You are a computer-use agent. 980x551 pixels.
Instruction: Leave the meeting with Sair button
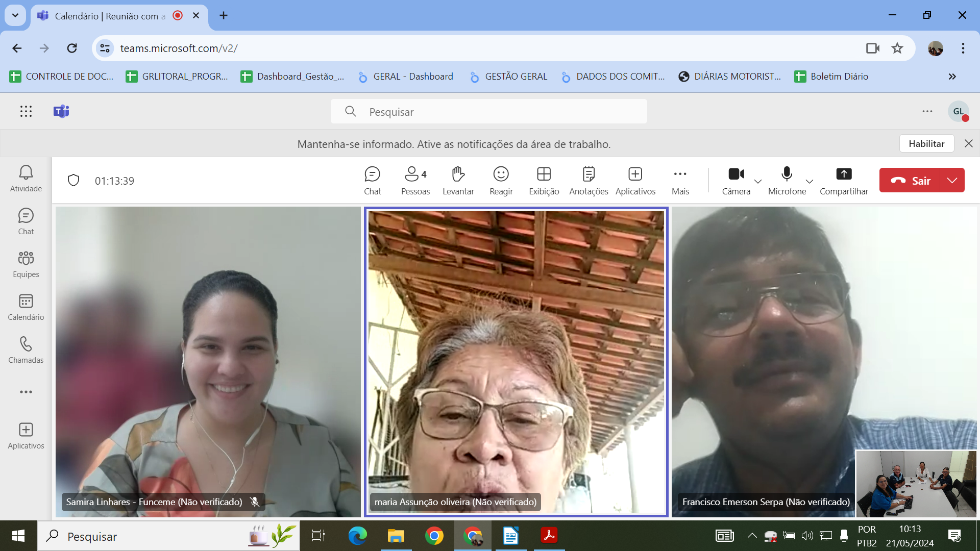[x=910, y=180]
